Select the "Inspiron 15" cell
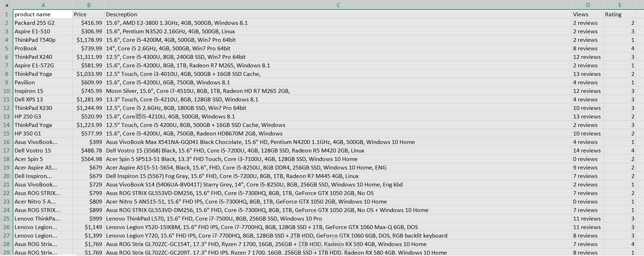644x256 pixels. (43, 91)
